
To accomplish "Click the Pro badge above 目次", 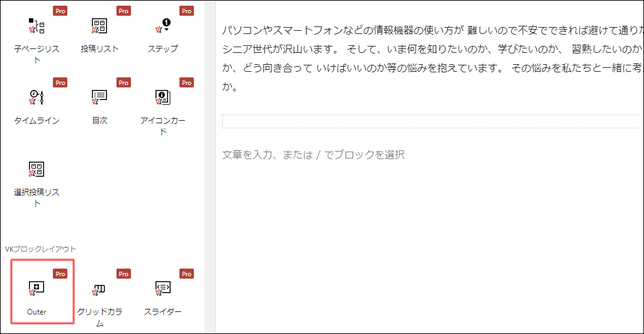I will point(123,83).
